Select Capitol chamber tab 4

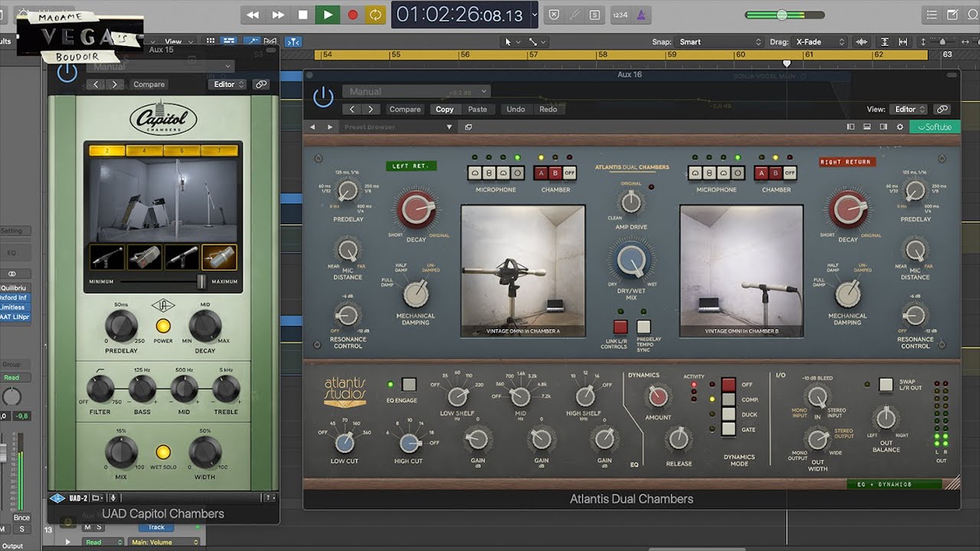pyautogui.click(x=144, y=151)
